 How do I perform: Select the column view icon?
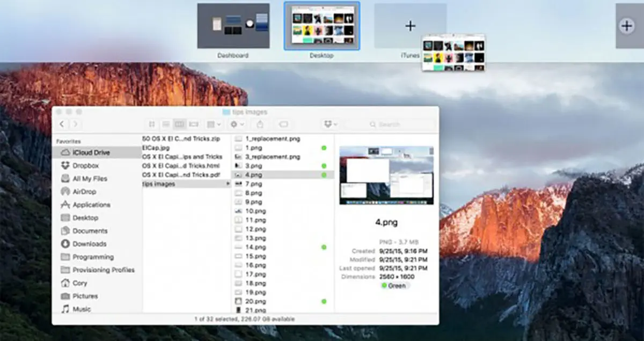179,123
